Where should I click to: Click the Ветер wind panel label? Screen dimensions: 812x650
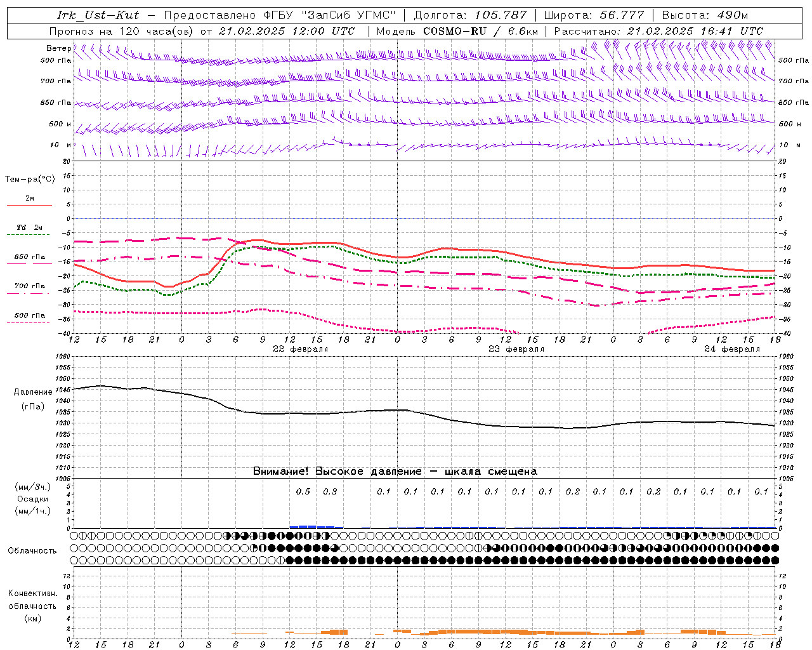point(58,48)
